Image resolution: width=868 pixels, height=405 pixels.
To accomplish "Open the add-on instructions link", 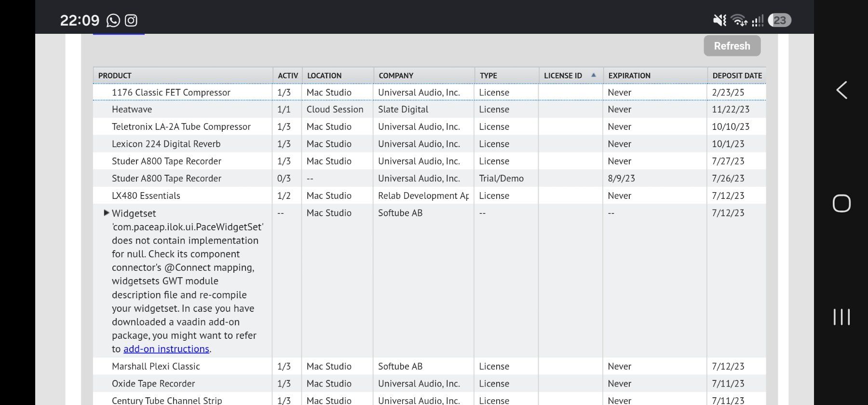I will (x=166, y=349).
